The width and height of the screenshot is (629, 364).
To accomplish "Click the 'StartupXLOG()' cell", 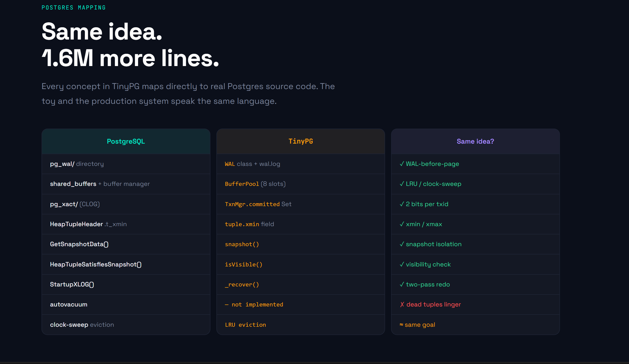I will pos(126,284).
